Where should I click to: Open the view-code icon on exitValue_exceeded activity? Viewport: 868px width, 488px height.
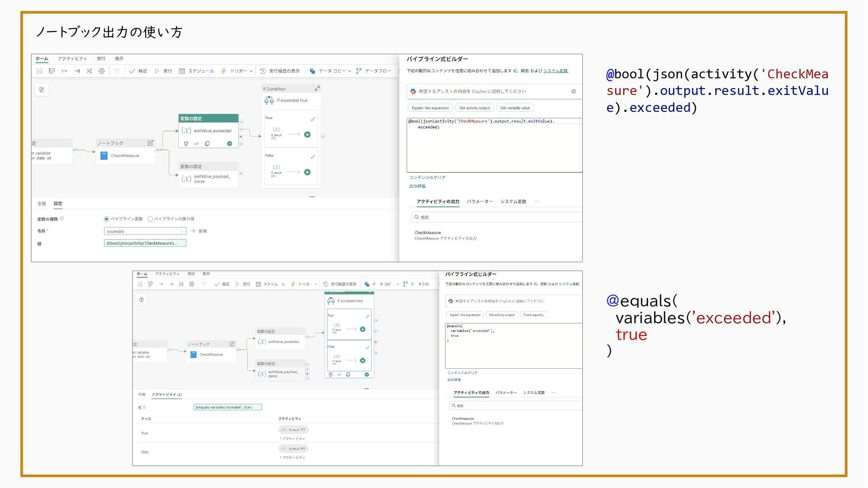(197, 144)
